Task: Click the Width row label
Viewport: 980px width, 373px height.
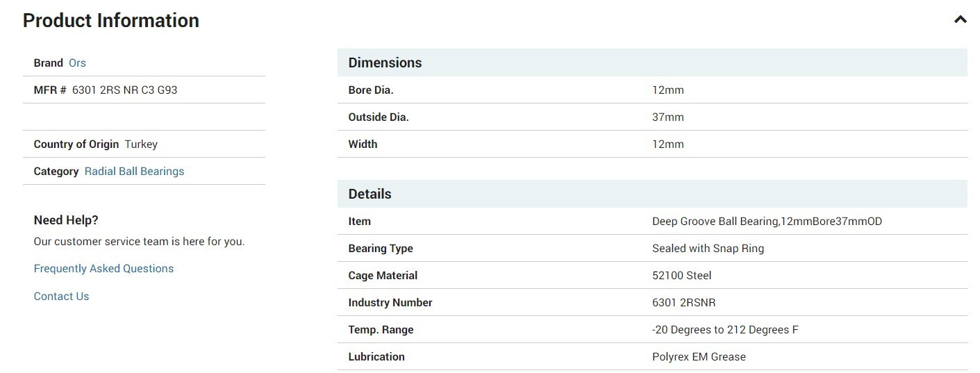Action: coord(363,144)
